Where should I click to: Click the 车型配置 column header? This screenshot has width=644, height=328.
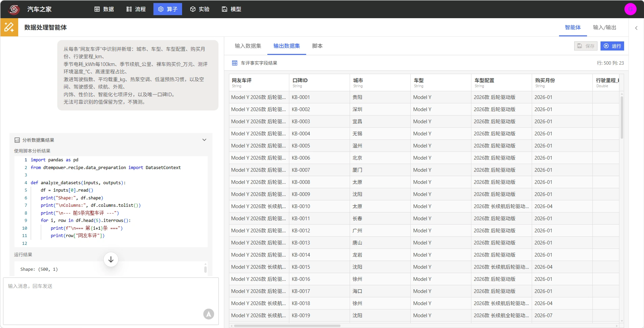501,83
